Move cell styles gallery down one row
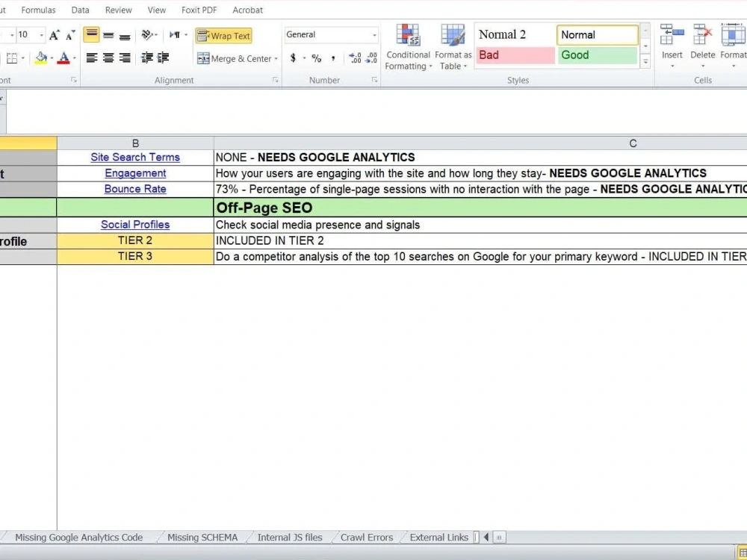 coord(645,46)
